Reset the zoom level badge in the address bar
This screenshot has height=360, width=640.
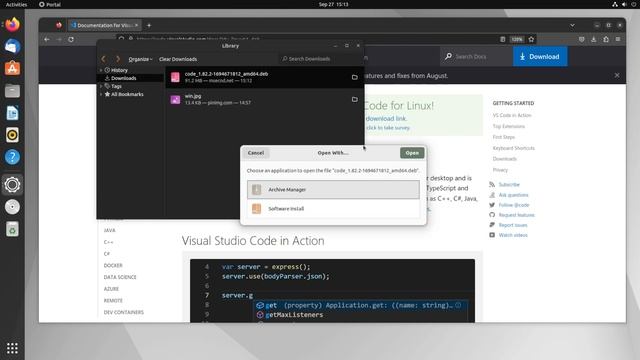[x=517, y=39]
